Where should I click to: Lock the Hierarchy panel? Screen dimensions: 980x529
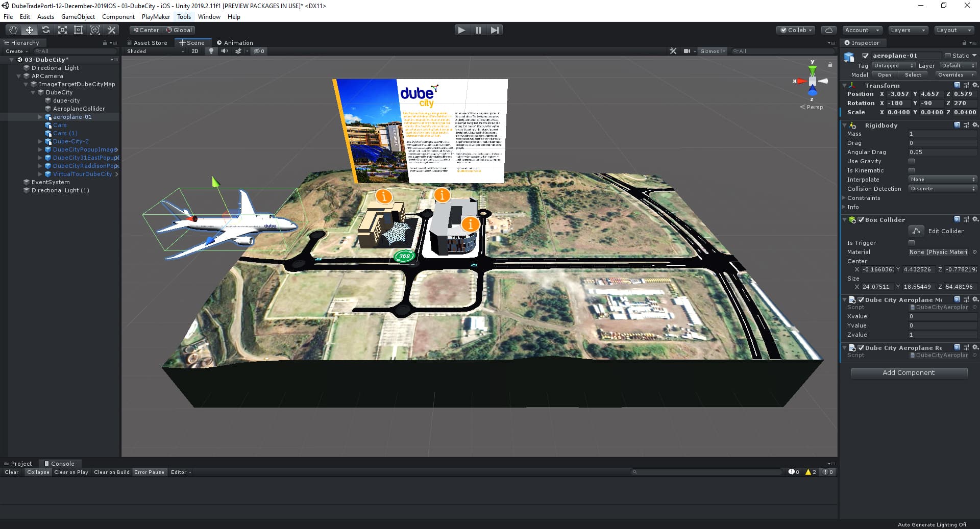point(105,43)
